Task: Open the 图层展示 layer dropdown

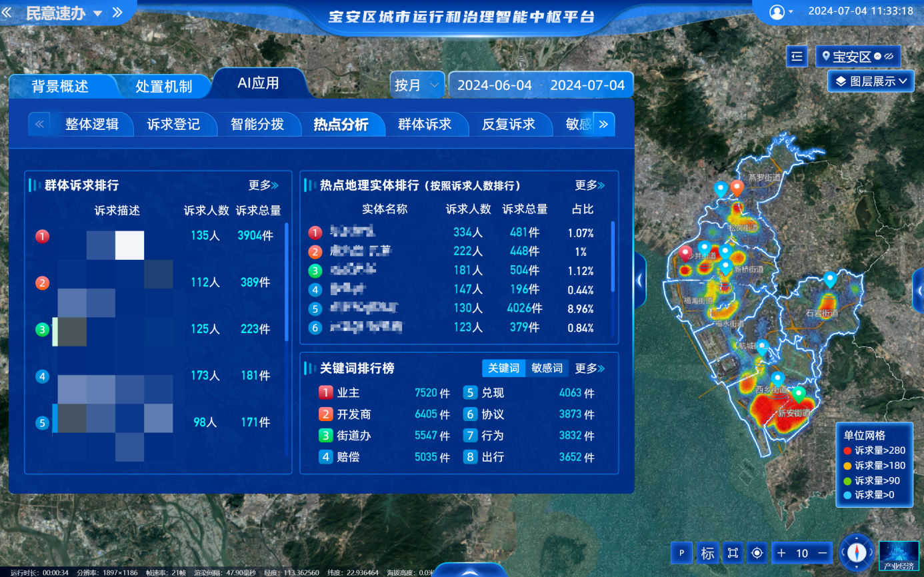Action: point(871,81)
